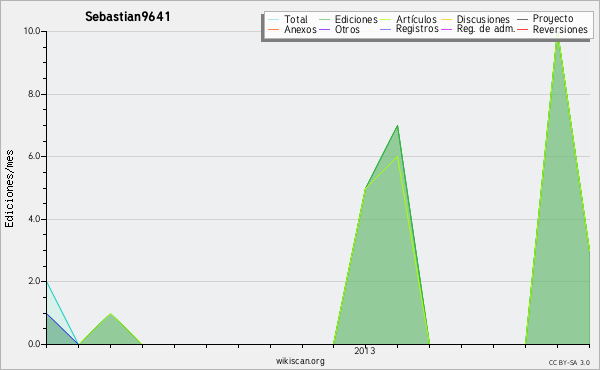Viewport: 600px width, 370px height.
Task: Click the chart peak at value 7
Action: 398,126
